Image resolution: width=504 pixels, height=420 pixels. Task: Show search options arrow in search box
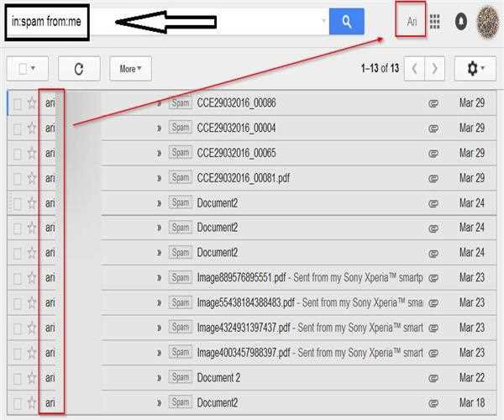click(324, 22)
